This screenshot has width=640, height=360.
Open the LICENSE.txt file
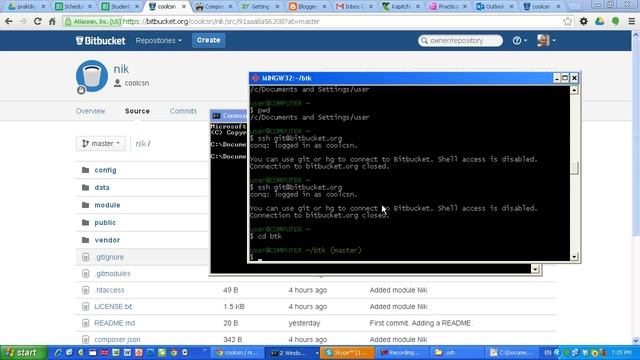113,307
